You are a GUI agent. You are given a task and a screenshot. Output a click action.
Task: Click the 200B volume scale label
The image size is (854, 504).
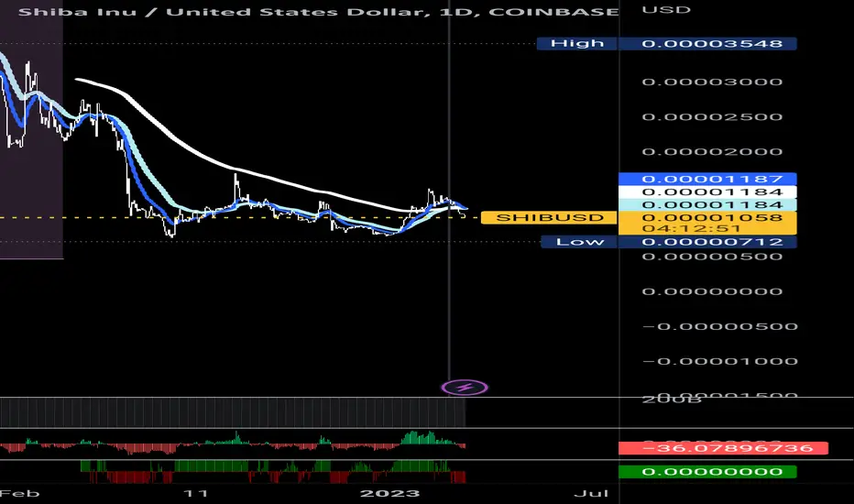point(672,400)
